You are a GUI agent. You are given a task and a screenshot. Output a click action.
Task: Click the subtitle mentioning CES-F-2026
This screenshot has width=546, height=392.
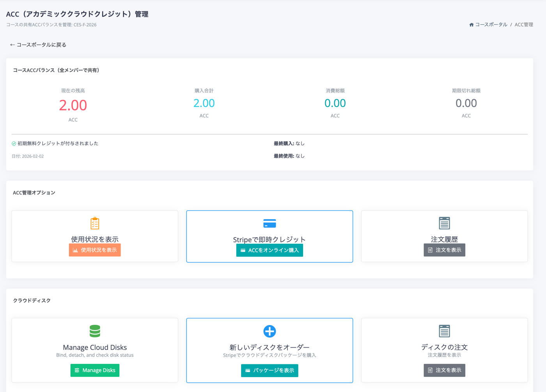coord(51,25)
